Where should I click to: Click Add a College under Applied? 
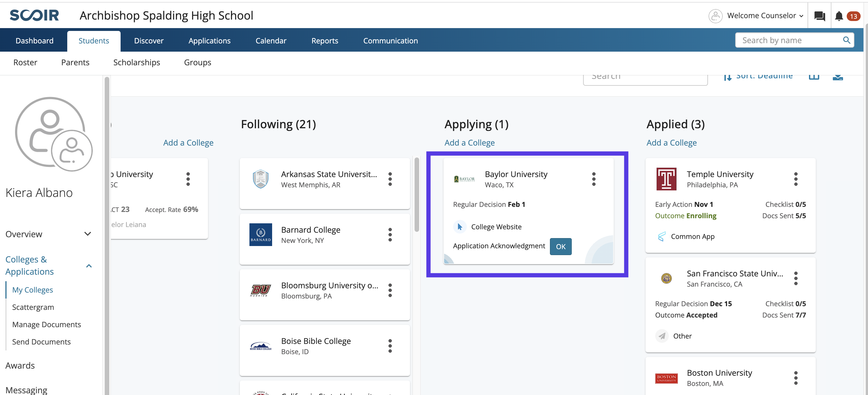pos(671,142)
